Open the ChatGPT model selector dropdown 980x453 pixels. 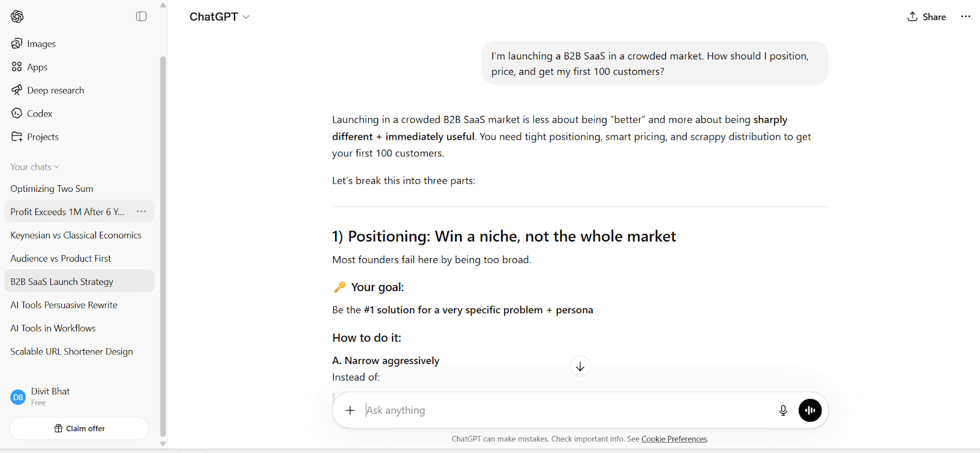coord(219,17)
